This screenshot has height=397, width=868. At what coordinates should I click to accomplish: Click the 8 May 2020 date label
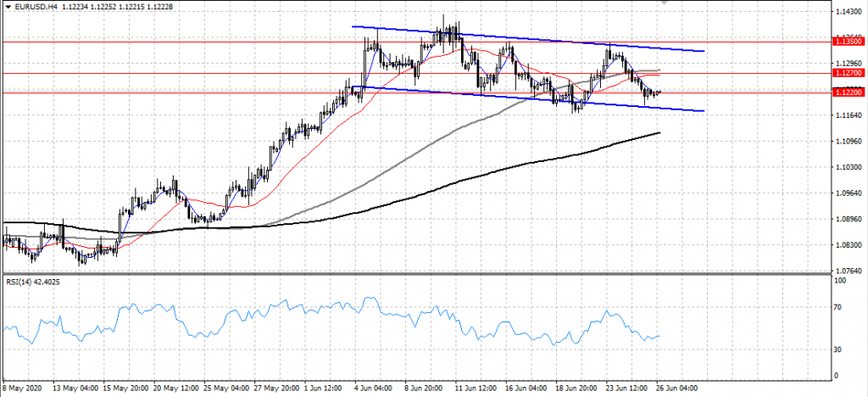point(22,389)
